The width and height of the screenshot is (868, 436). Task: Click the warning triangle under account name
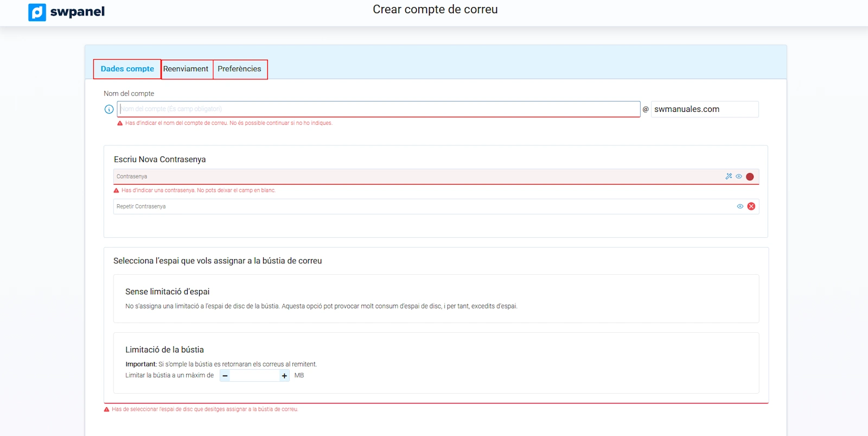[x=120, y=123]
